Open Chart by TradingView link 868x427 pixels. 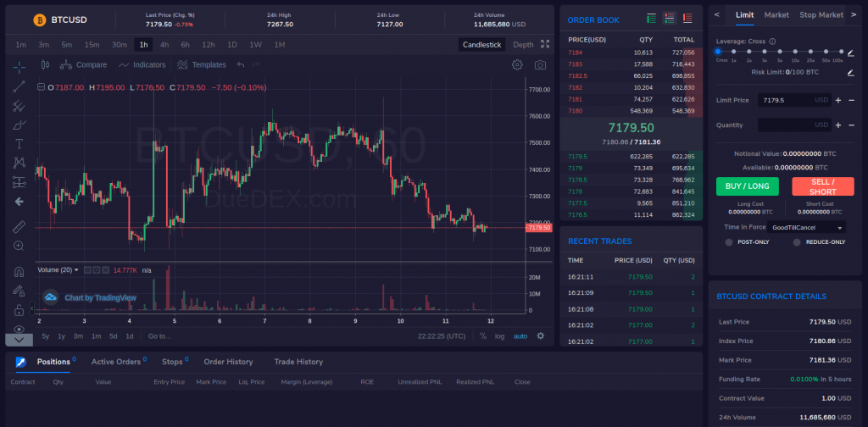click(100, 297)
